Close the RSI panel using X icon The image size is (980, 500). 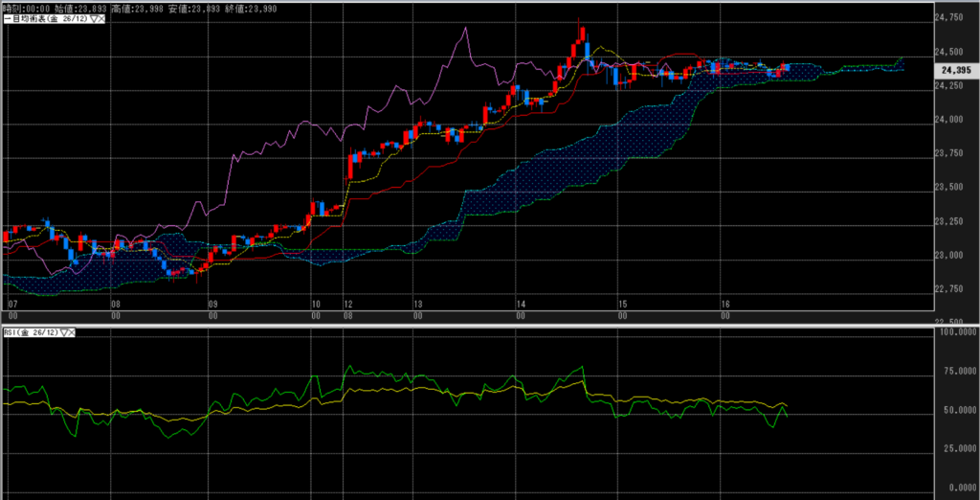tap(73, 332)
